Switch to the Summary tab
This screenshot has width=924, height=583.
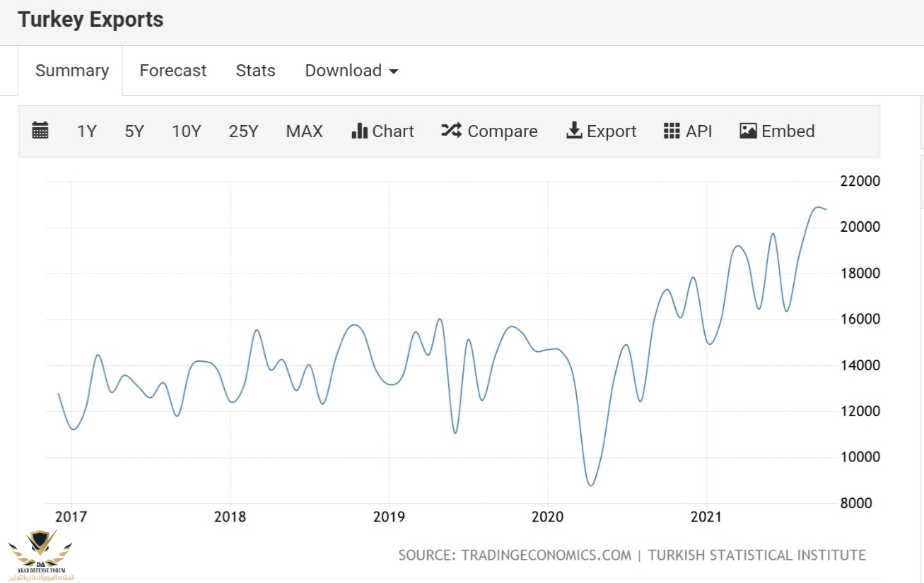coord(71,71)
